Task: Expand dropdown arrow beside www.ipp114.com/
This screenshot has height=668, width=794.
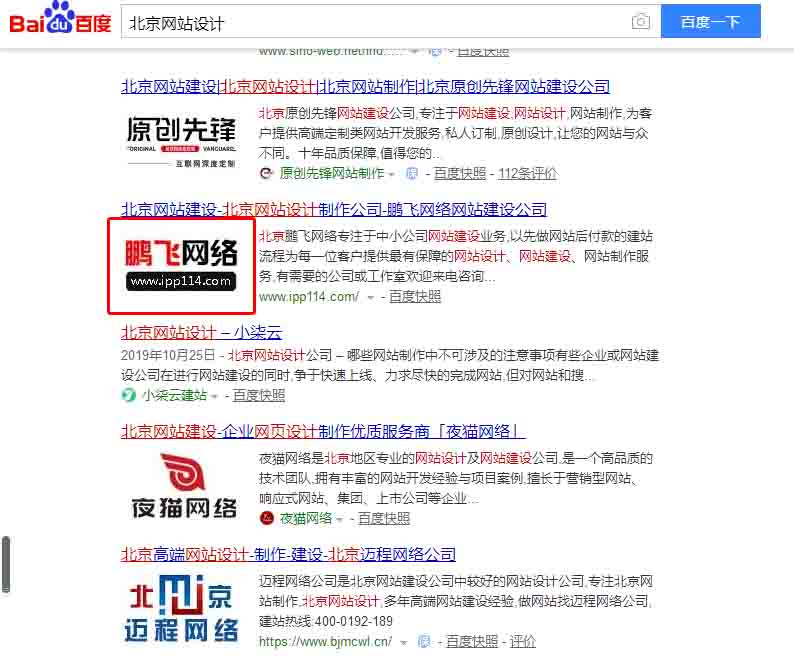Action: 371,297
